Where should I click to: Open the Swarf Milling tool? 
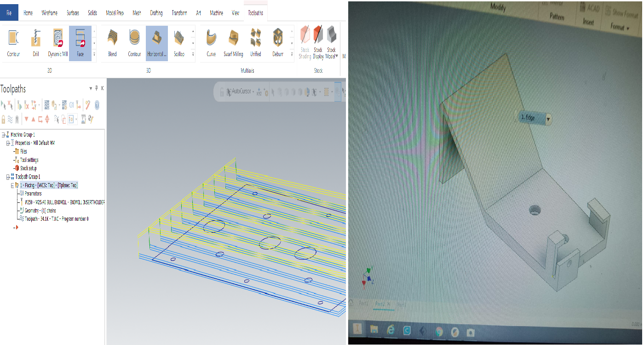click(x=233, y=41)
